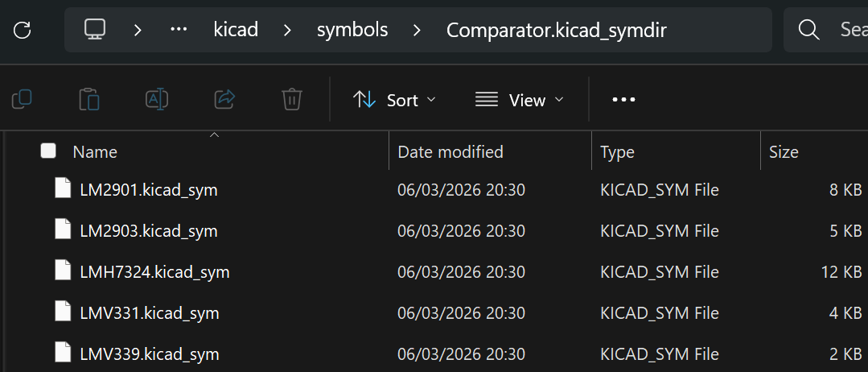Click the Share toolbar icon

[x=224, y=100]
